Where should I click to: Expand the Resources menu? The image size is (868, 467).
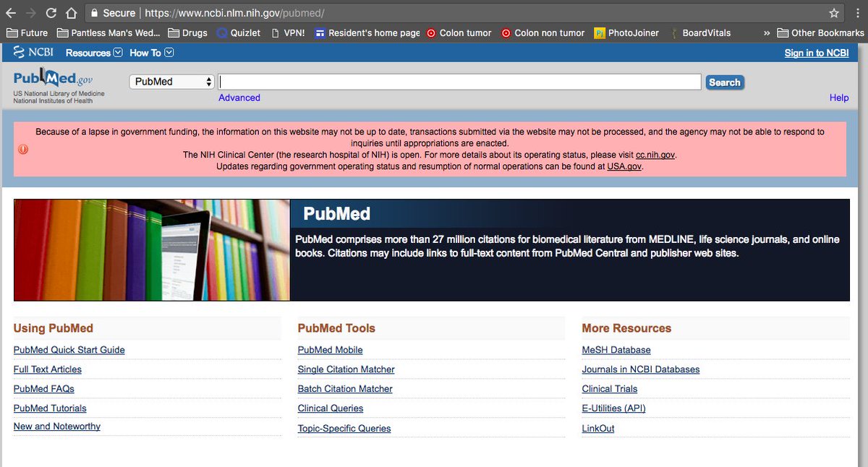point(94,53)
